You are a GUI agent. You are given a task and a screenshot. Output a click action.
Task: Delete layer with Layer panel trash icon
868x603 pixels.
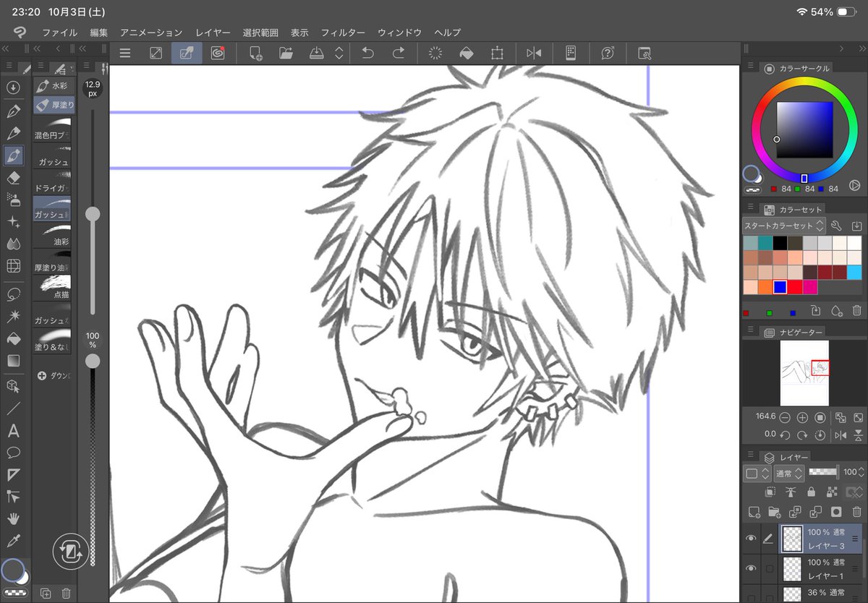[x=857, y=512]
